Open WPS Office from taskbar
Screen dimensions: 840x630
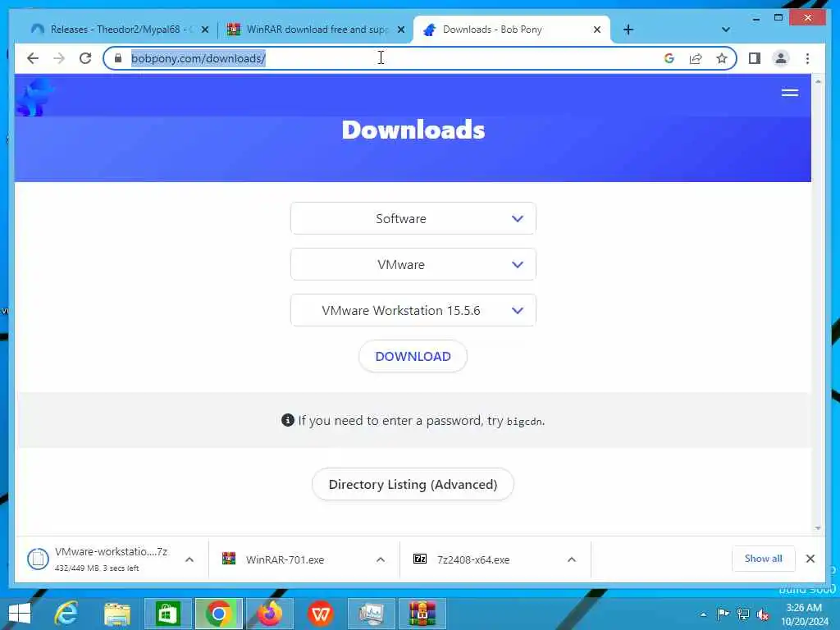coord(321,614)
